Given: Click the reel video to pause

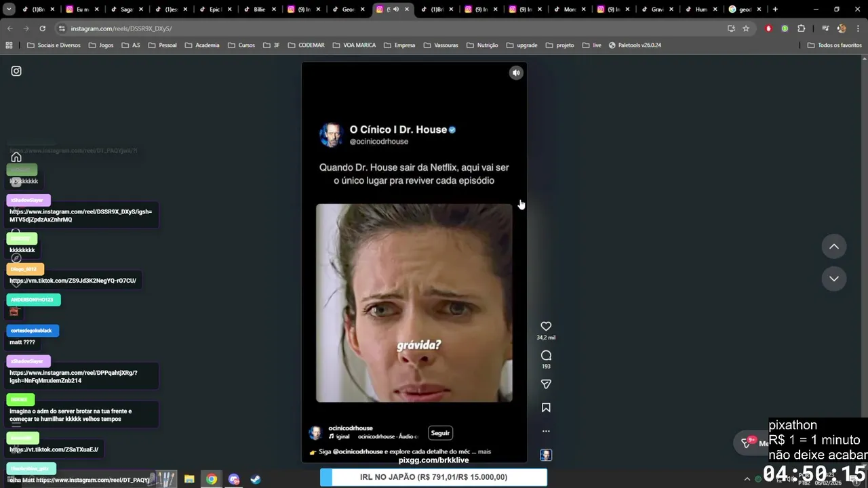Looking at the screenshot, I should pos(414,303).
